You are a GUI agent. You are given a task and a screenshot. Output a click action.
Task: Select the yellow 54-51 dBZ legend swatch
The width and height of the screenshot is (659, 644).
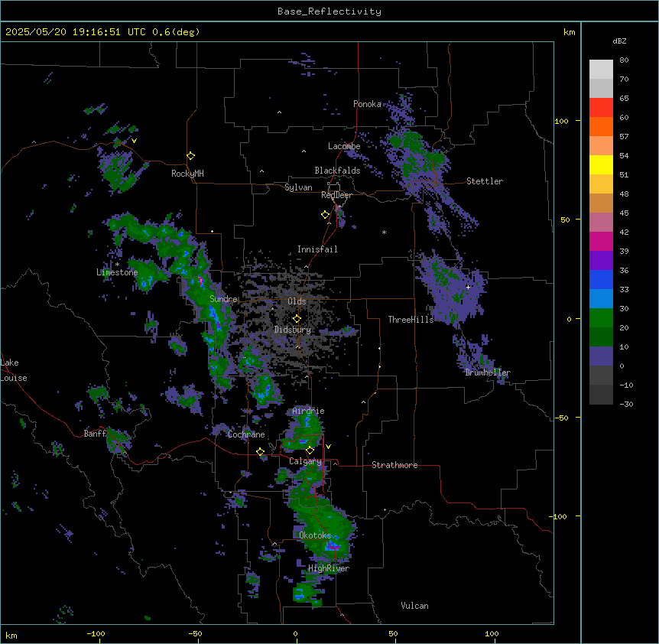pyautogui.click(x=601, y=164)
